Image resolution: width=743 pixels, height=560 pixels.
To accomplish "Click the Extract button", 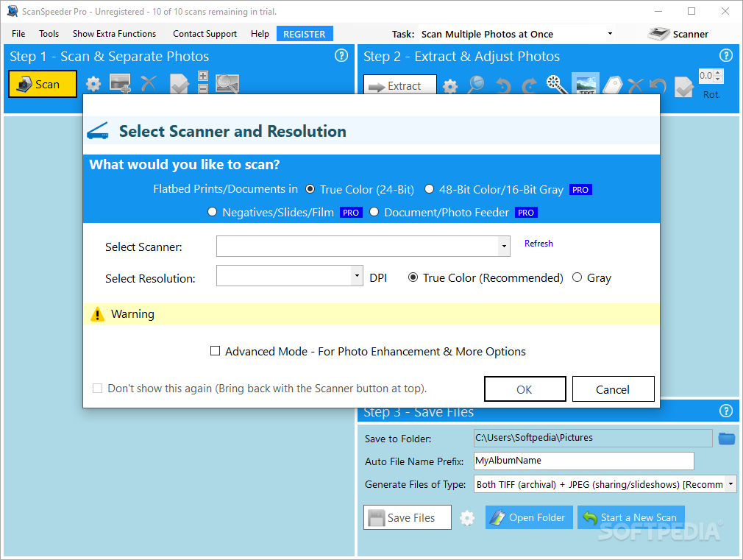I will (x=400, y=85).
